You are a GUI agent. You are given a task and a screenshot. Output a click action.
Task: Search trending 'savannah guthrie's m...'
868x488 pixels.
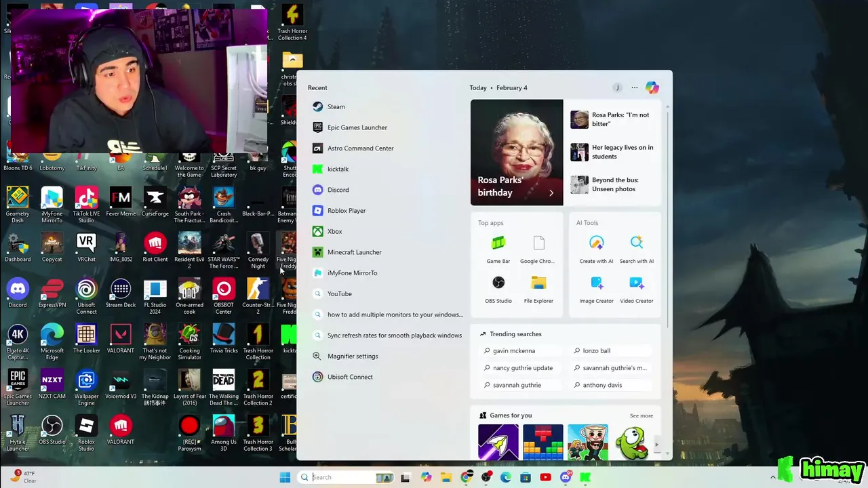tap(610, 368)
